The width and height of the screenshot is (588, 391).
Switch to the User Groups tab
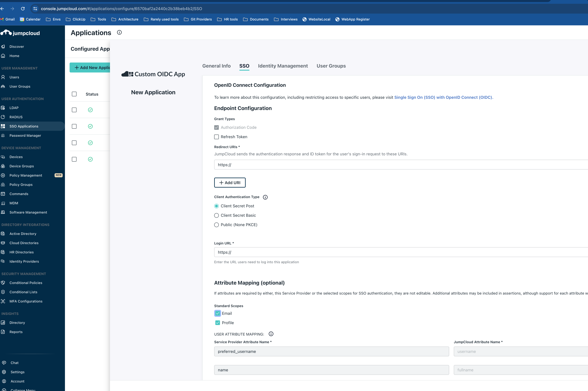click(x=331, y=66)
